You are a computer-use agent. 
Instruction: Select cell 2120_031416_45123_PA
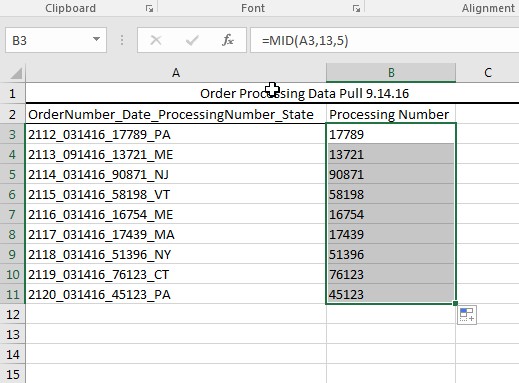point(176,294)
